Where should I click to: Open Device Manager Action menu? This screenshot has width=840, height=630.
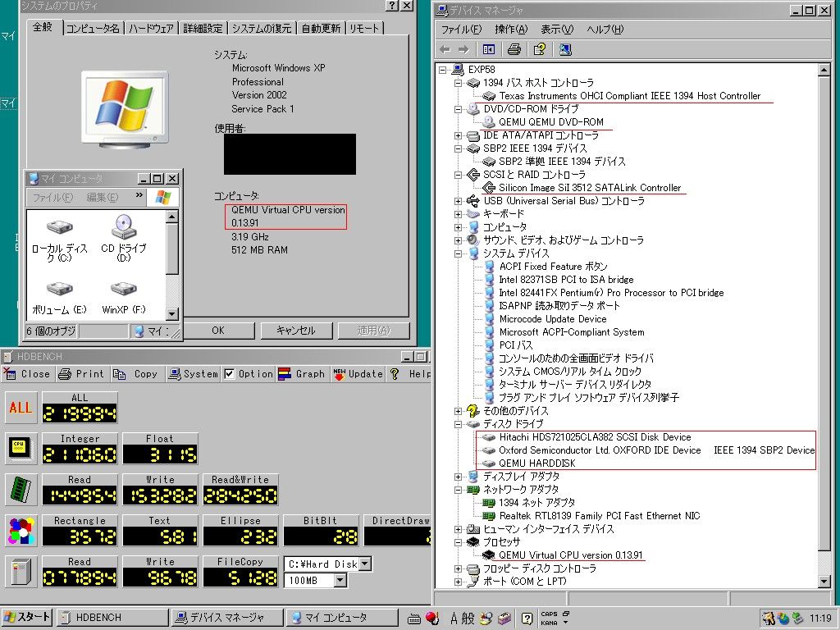pyautogui.click(x=511, y=30)
